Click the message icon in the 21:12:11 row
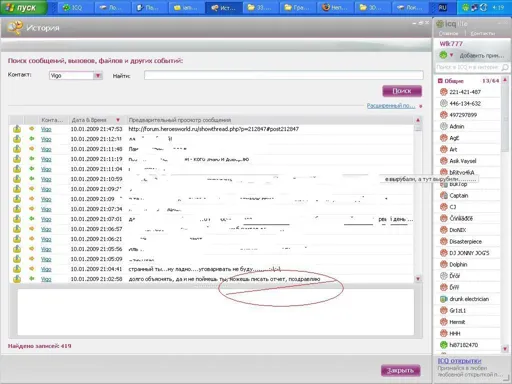The height and width of the screenshot is (384, 512). coord(17,139)
